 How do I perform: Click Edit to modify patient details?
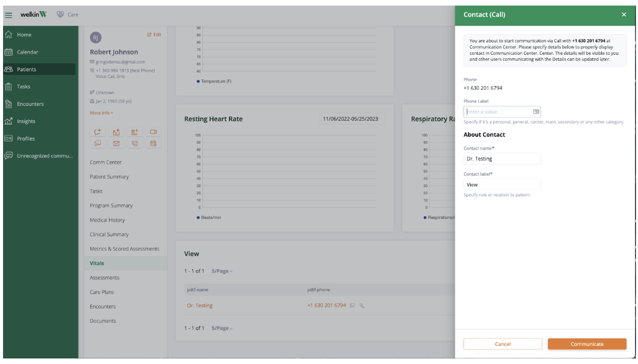click(x=154, y=34)
